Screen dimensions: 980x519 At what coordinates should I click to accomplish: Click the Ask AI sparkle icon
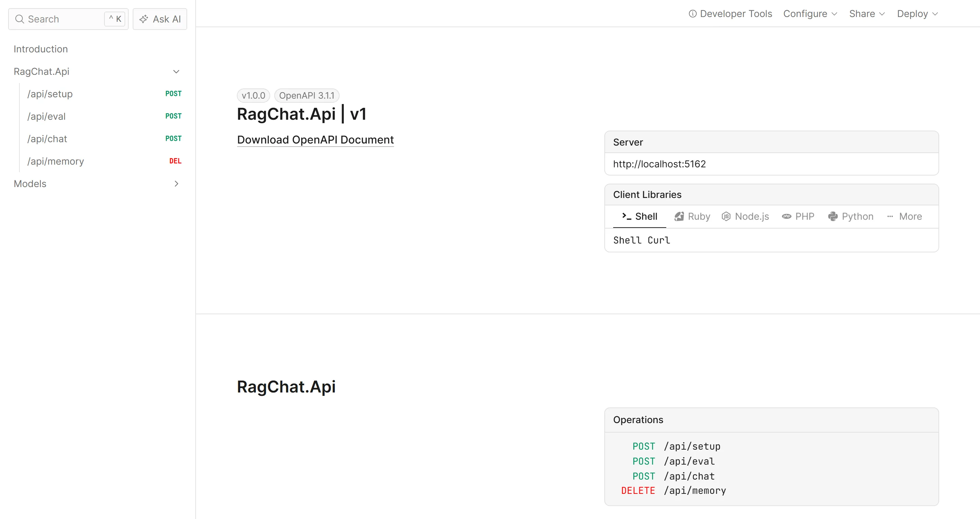click(143, 19)
